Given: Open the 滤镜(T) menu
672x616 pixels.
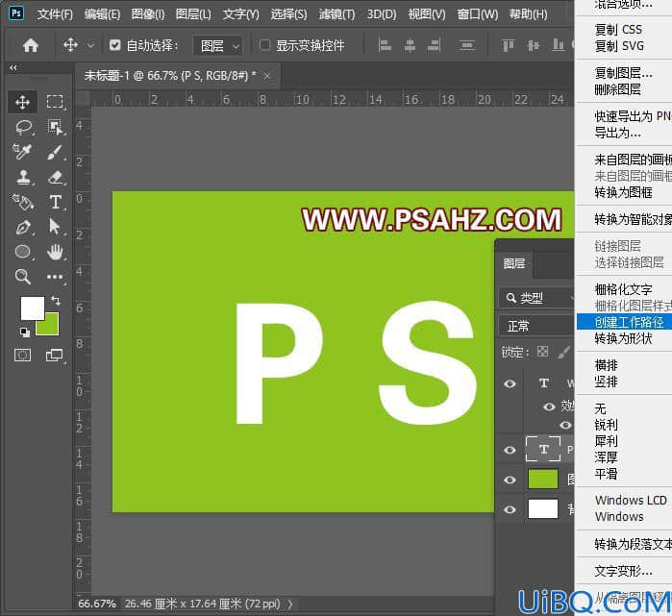Looking at the screenshot, I should 336,14.
